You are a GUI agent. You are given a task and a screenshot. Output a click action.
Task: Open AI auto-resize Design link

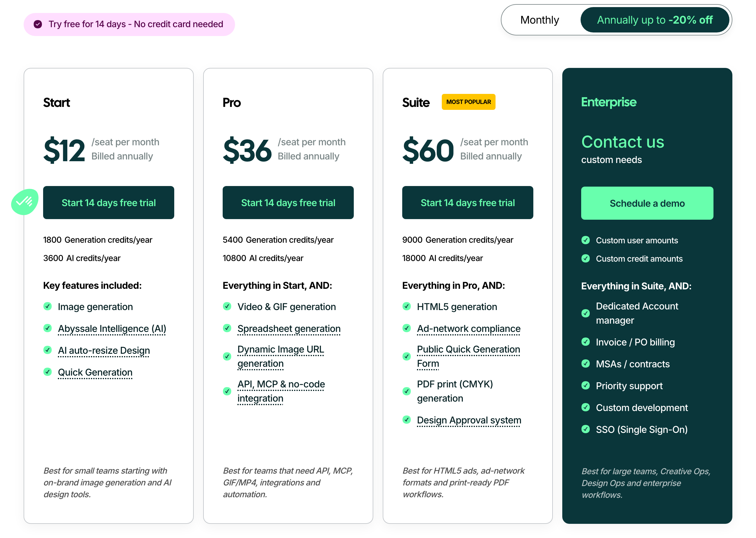click(x=104, y=350)
